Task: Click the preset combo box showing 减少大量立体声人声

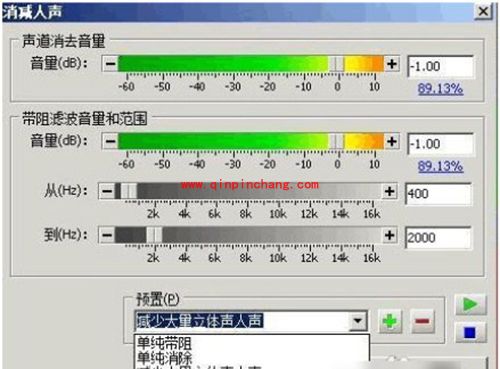Action: [x=251, y=321]
